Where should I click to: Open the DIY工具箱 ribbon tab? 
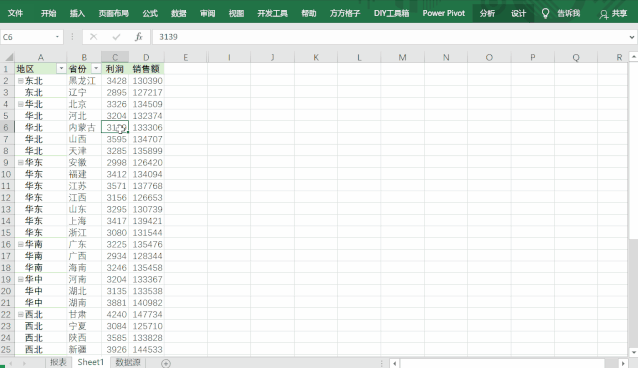391,13
